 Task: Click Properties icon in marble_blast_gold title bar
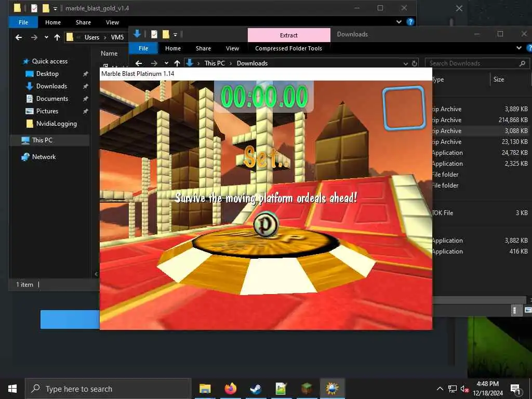(x=34, y=8)
